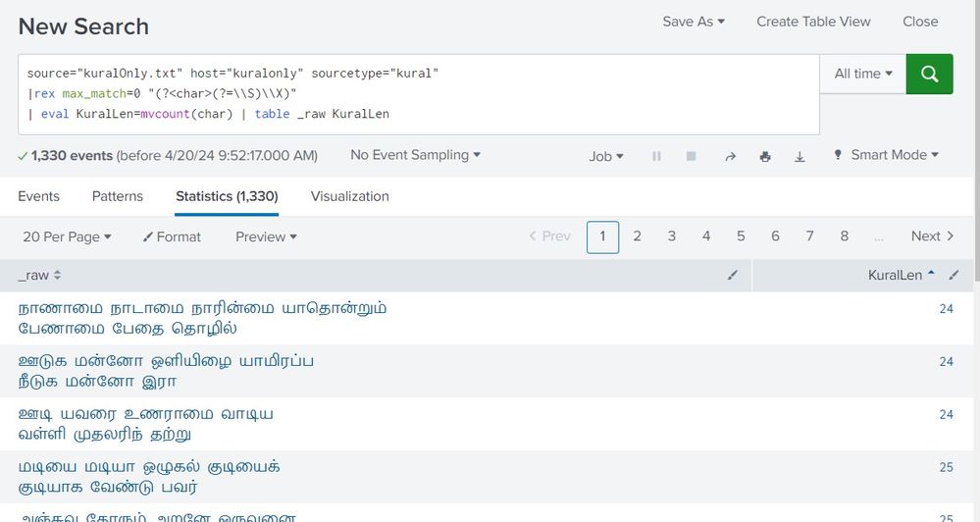This screenshot has width=980, height=522.
Task: Sort by _raw column arrows
Action: (x=58, y=275)
